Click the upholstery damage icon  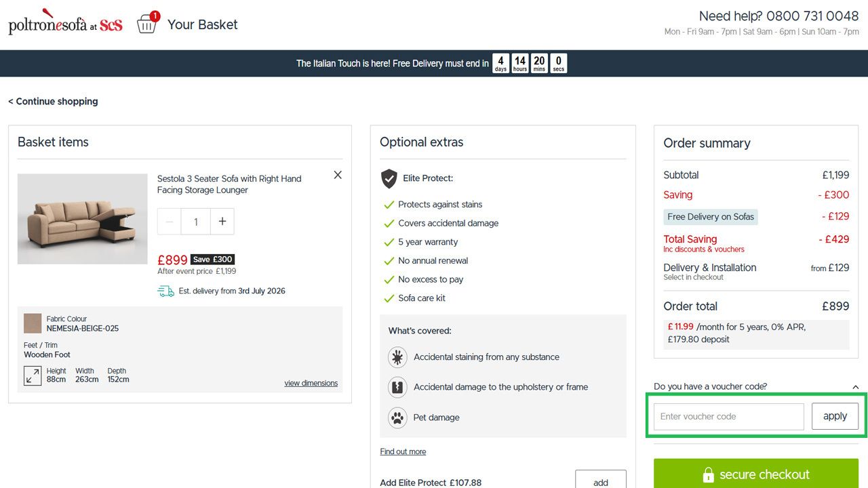point(397,387)
